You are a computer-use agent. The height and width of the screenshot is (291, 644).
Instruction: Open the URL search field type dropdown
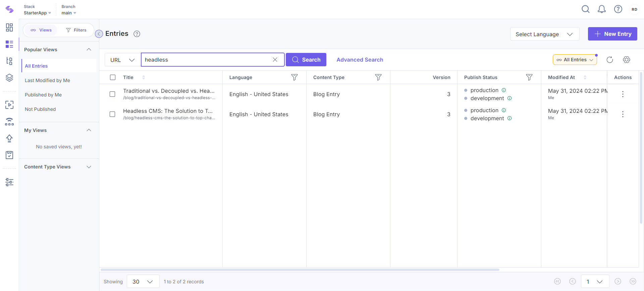122,60
